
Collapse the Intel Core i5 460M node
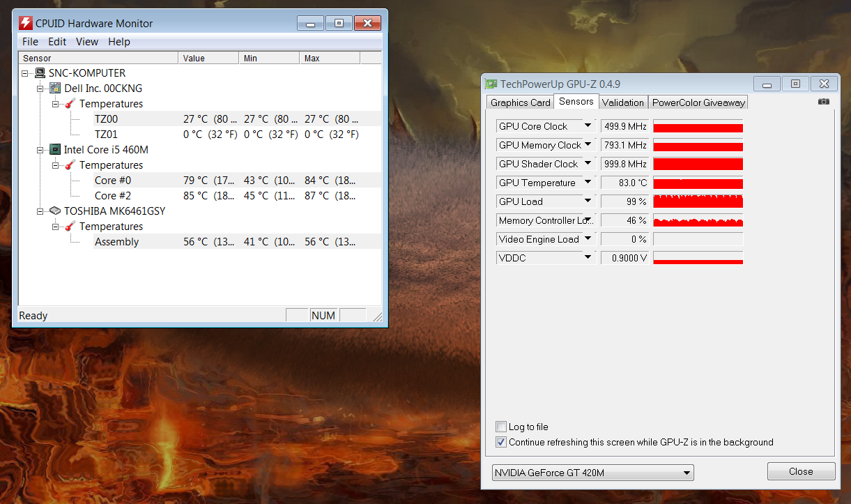tap(40, 150)
